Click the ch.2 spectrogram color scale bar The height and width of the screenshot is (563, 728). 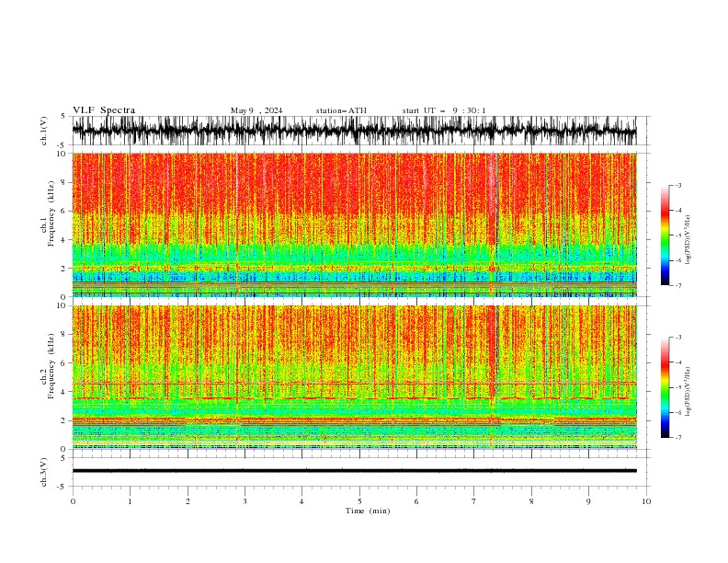(x=665, y=387)
